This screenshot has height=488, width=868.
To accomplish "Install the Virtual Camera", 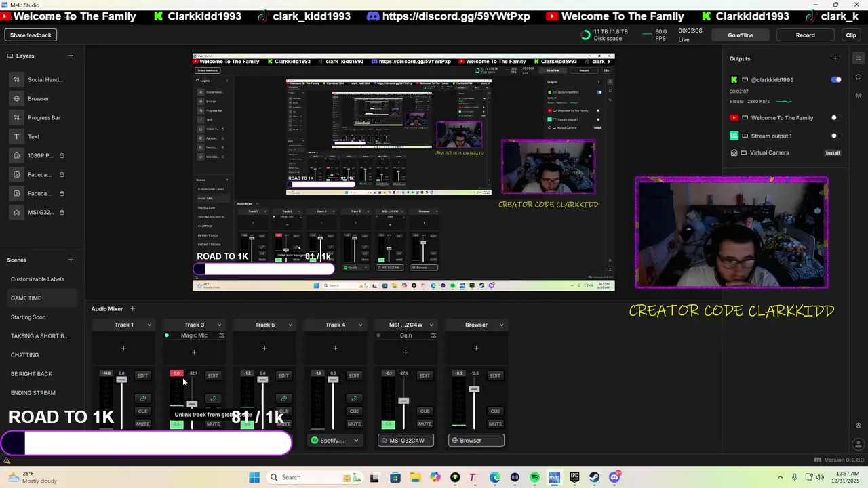I will point(833,153).
